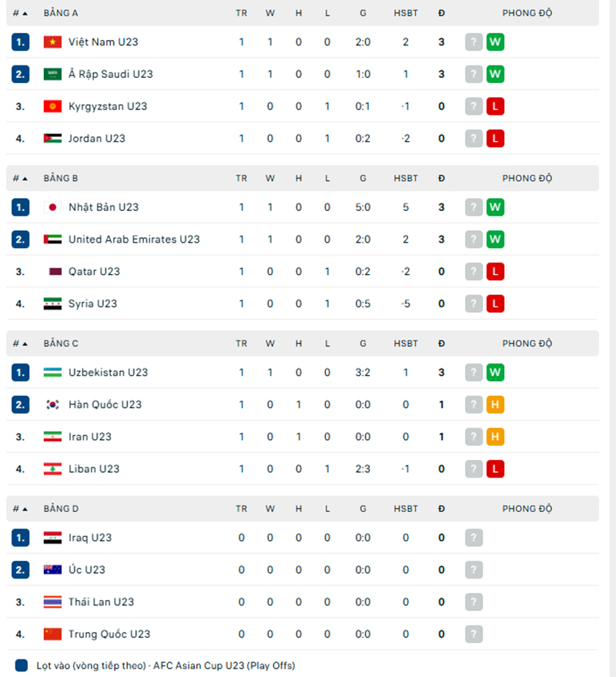
Task: Click the rank 1 badge for Nhật Bản
Action: point(21,207)
